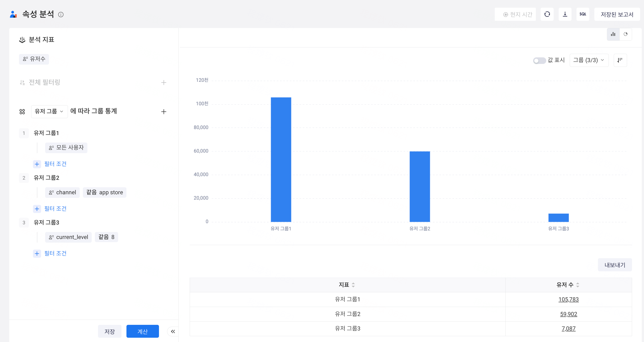Add a new user group via the plus icon
644x342 pixels.
(163, 112)
